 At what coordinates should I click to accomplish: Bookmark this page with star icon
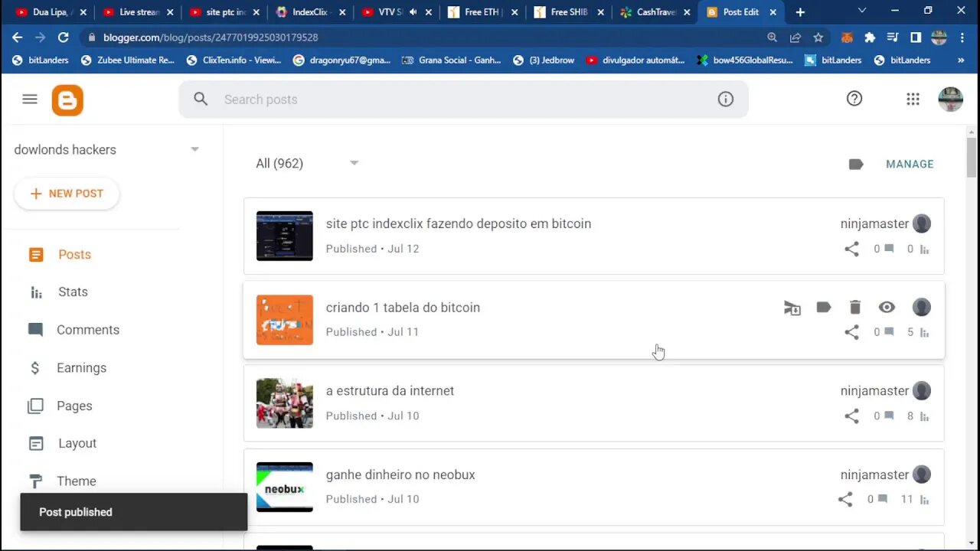click(818, 37)
